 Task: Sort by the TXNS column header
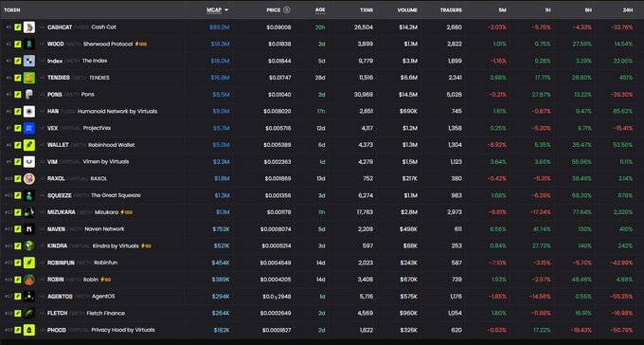tap(367, 9)
